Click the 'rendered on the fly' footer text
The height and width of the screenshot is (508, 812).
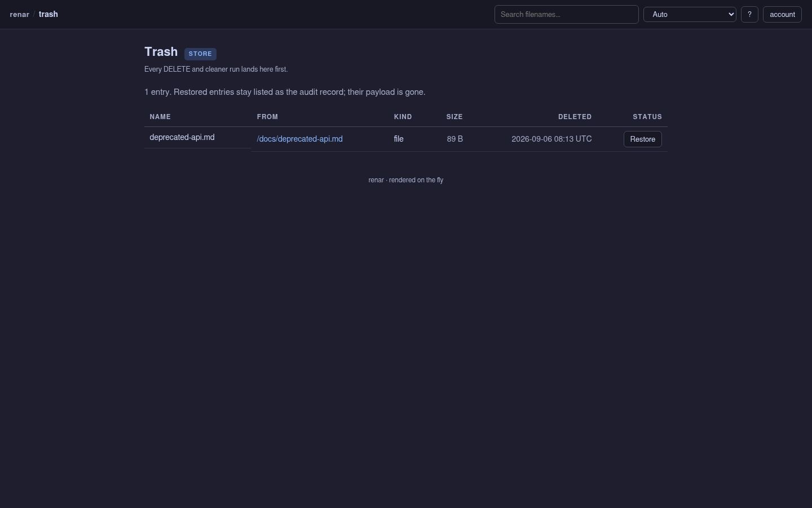416,180
